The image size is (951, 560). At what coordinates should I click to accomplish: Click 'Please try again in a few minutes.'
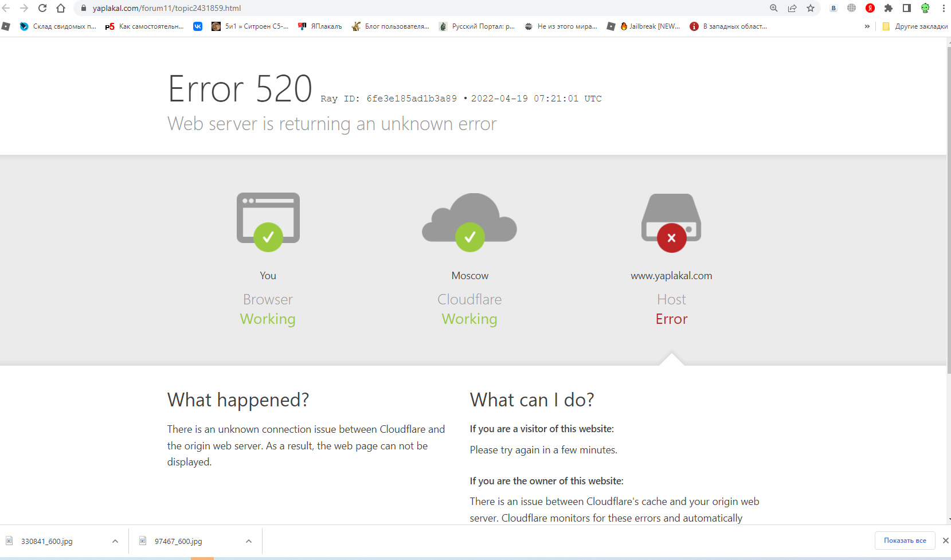click(x=543, y=450)
